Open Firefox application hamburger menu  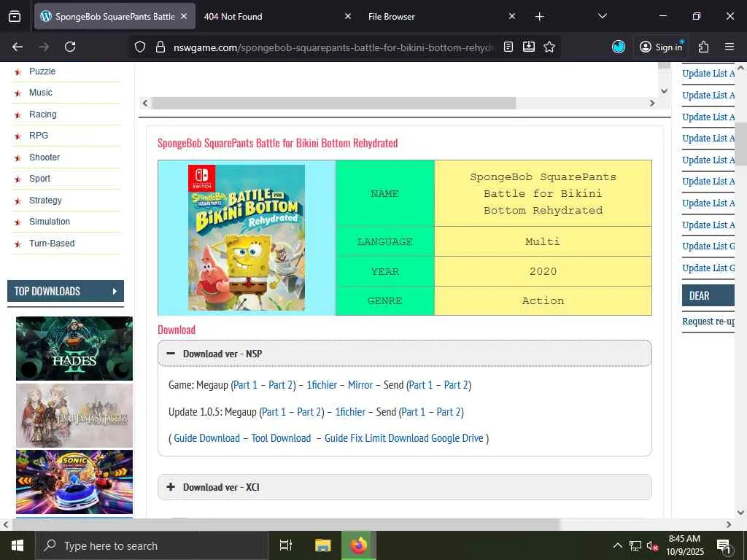[x=729, y=47]
